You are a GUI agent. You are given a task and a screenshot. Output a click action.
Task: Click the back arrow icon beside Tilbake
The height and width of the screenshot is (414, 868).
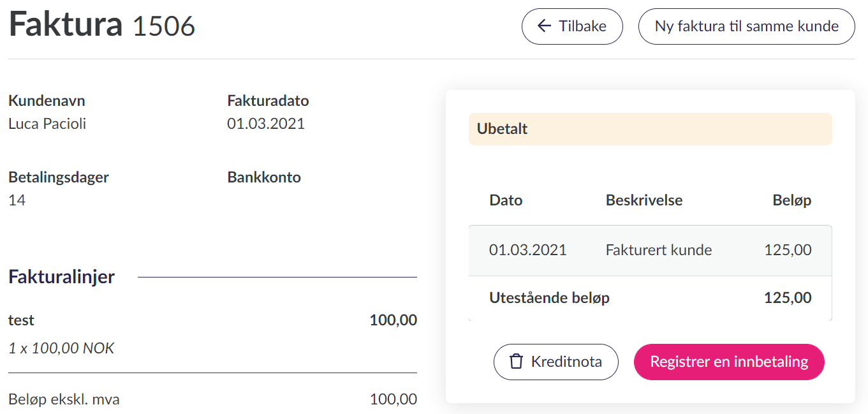pyautogui.click(x=544, y=26)
